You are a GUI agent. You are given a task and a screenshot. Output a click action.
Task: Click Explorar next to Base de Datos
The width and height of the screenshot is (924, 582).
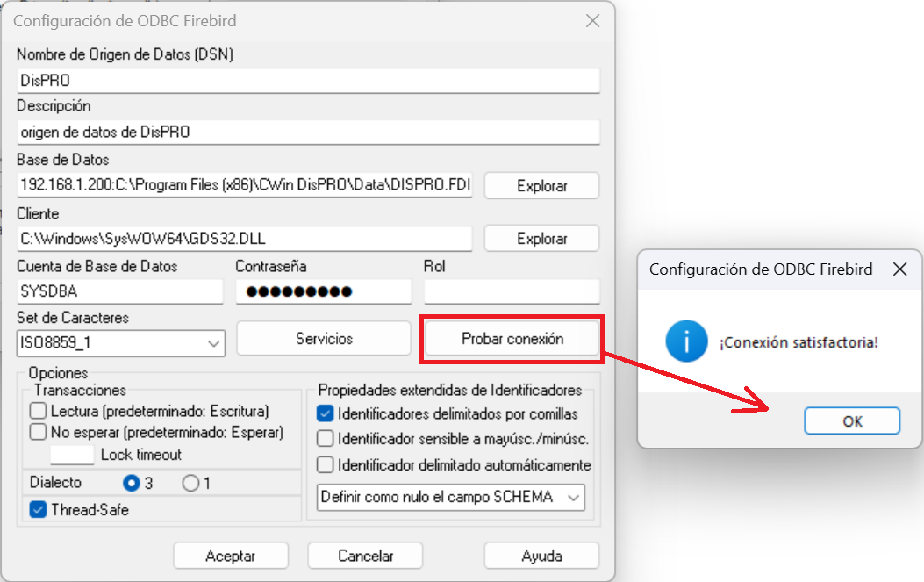click(x=541, y=185)
